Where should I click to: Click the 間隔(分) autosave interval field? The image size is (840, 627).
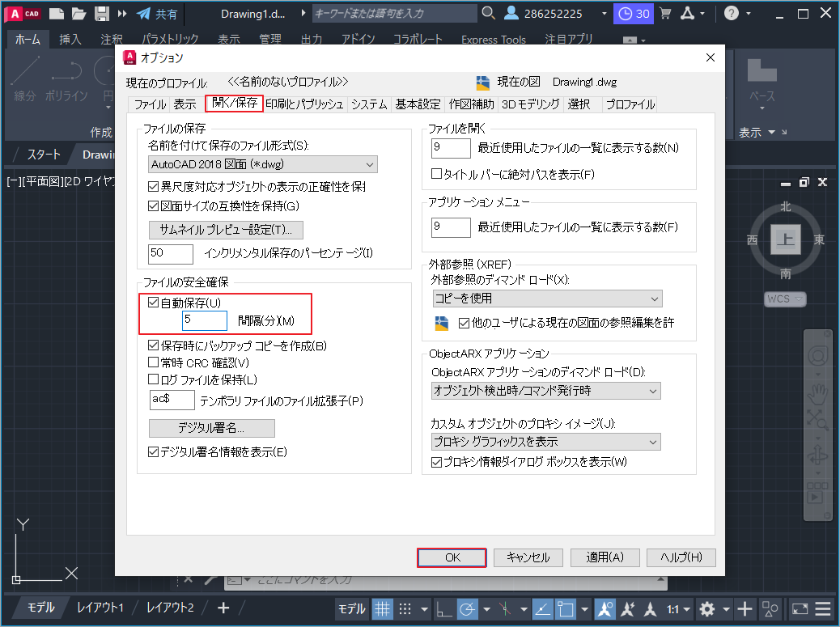coord(204,320)
